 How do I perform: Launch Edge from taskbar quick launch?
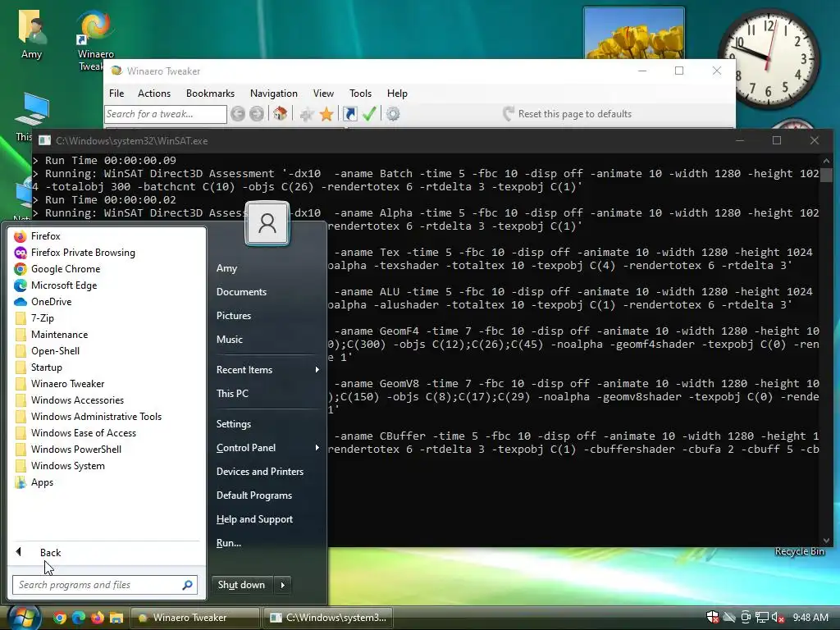click(79, 618)
